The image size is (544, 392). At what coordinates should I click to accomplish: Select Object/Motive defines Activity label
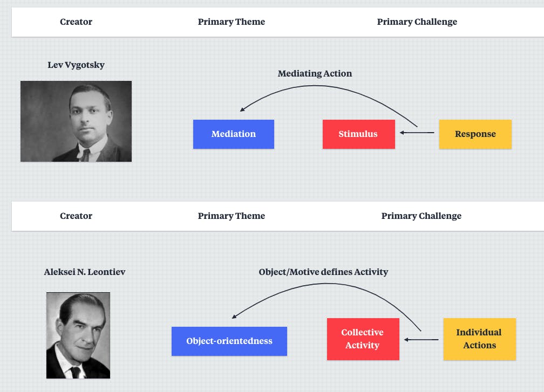[323, 272]
